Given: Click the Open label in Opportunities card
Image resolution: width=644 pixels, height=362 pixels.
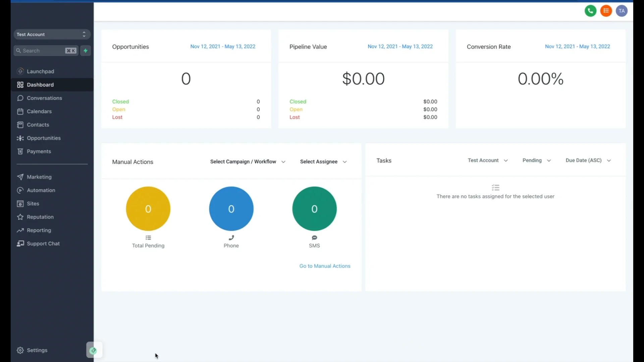Looking at the screenshot, I should point(119,110).
